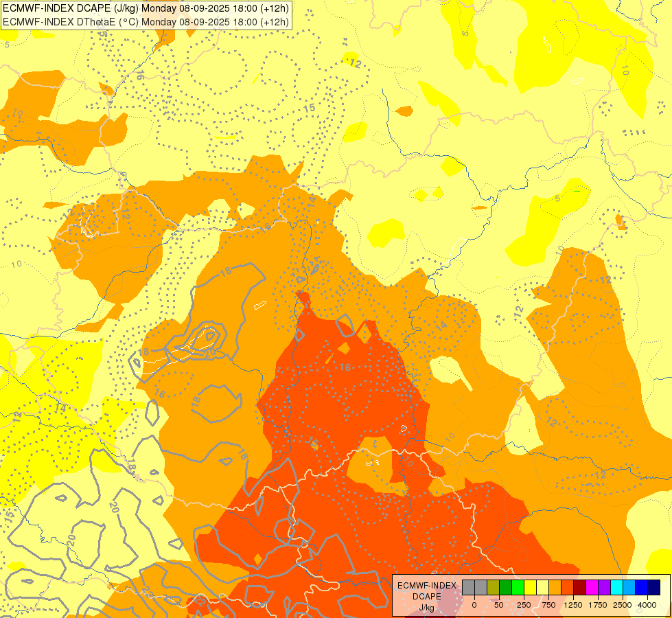Click the bright green legend swatch
The height and width of the screenshot is (618, 672).
[518, 588]
